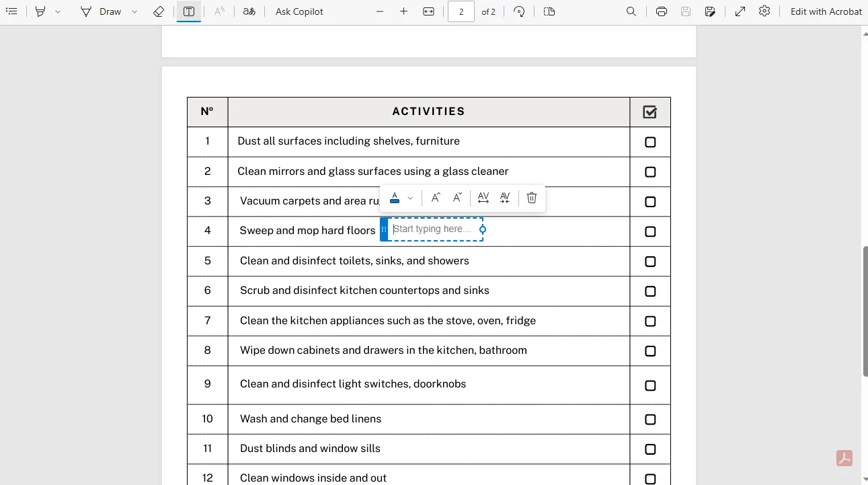Click 'Clean windows inside and out' text

pos(313,478)
